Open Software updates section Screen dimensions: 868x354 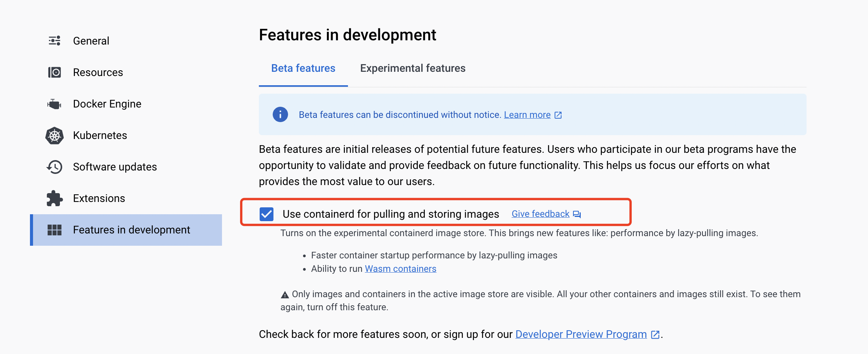click(x=126, y=167)
